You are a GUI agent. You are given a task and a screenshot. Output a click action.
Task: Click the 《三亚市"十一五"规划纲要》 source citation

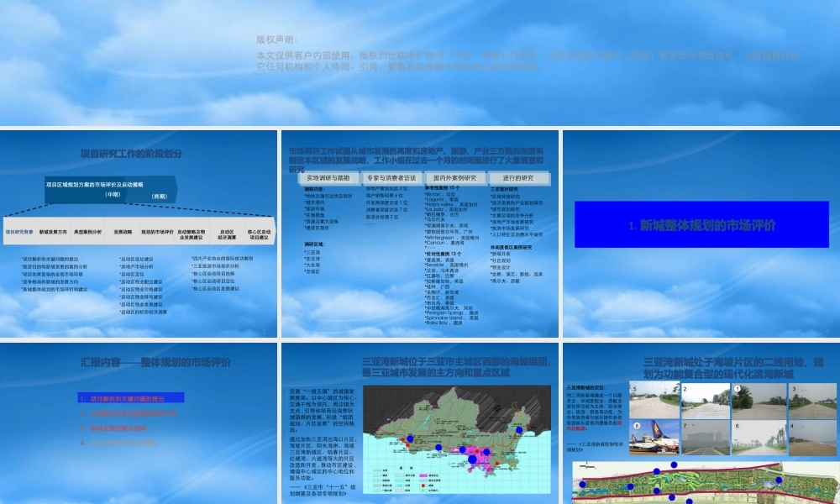[x=323, y=491]
